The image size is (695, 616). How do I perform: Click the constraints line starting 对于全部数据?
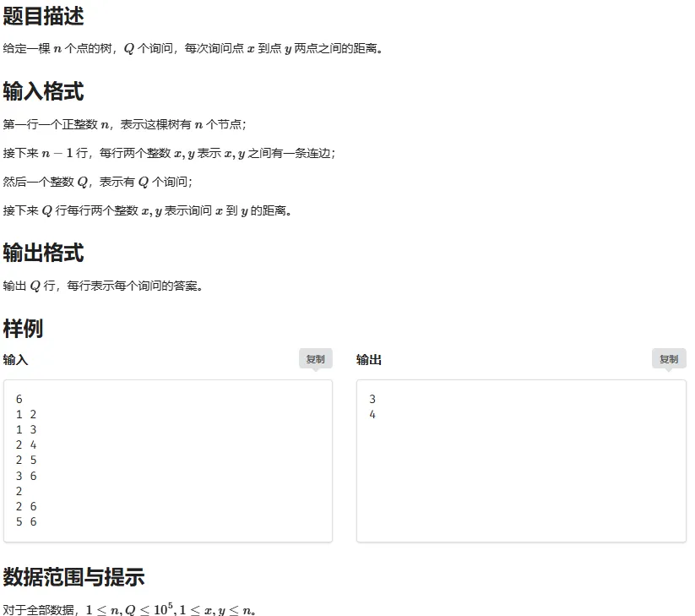[129, 610]
